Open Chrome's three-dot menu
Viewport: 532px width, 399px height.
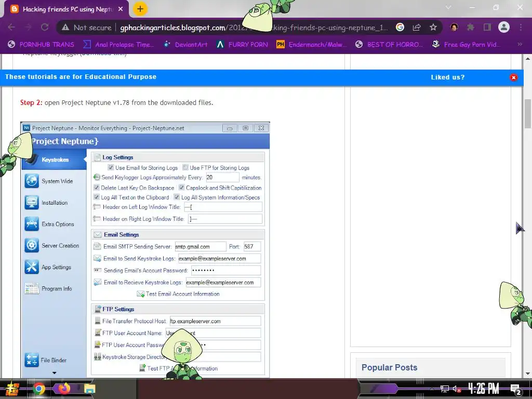point(521,27)
